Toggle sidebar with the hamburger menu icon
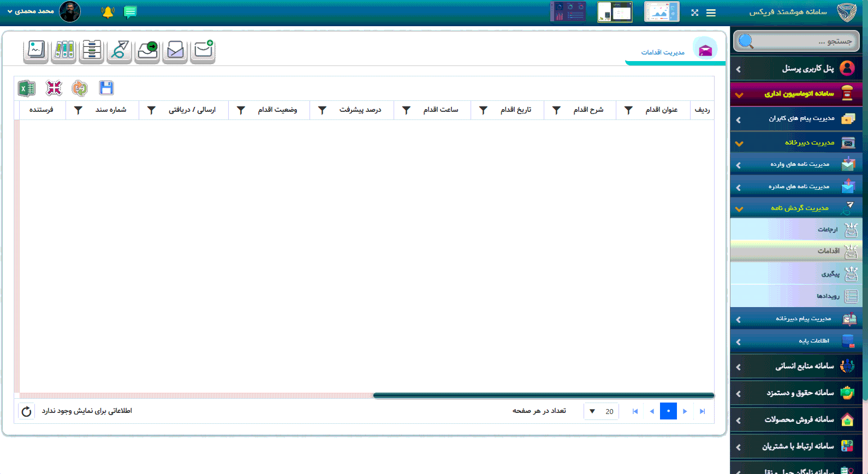Image resolution: width=868 pixels, height=474 pixels. click(711, 13)
